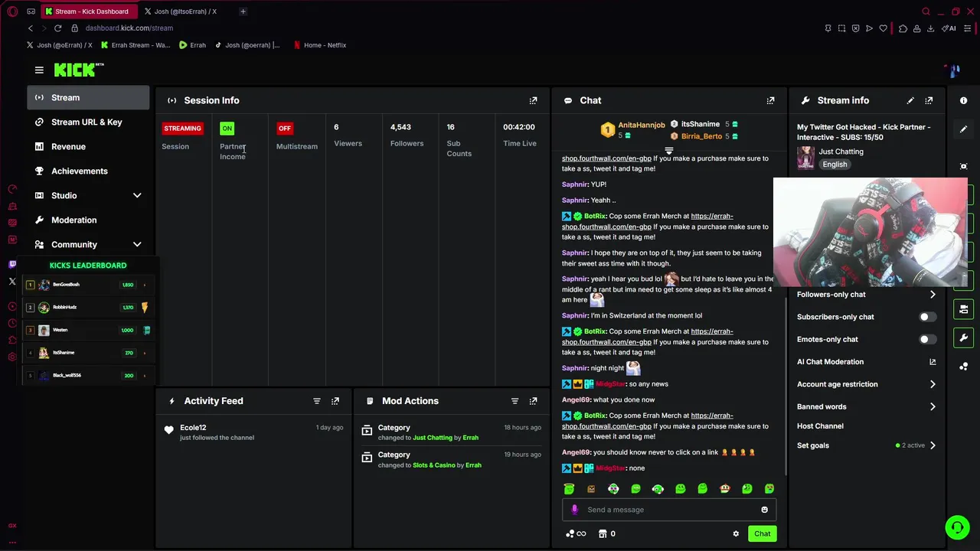Click the red STREAMING session badge

[x=182, y=129]
